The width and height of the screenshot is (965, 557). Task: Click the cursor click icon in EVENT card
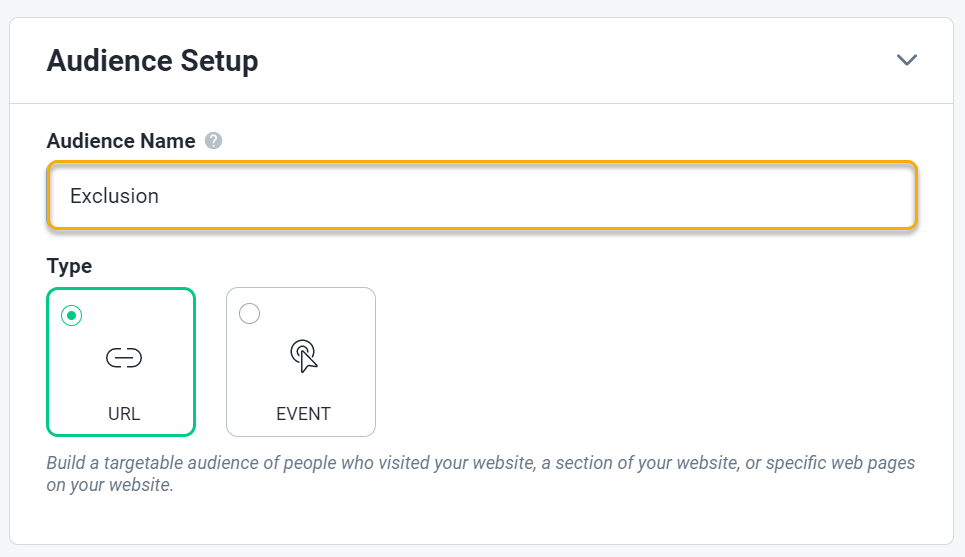point(303,356)
